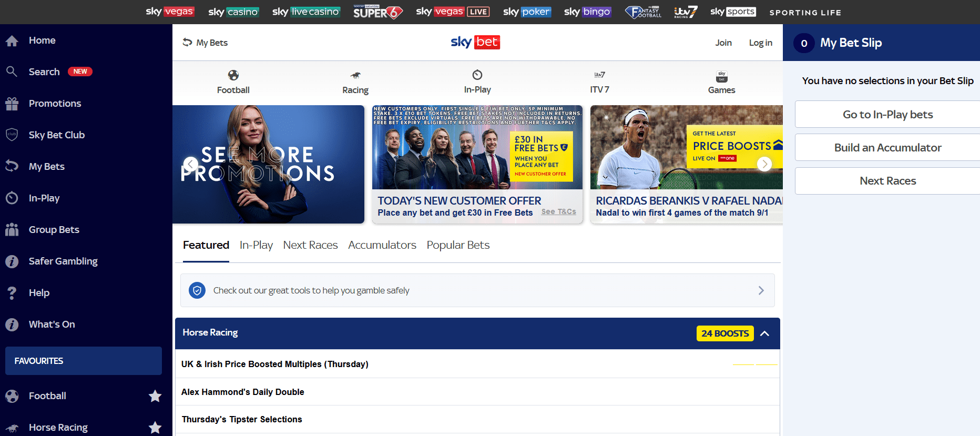
Task: Click the safer gambling shield badge icon
Action: pos(197,290)
